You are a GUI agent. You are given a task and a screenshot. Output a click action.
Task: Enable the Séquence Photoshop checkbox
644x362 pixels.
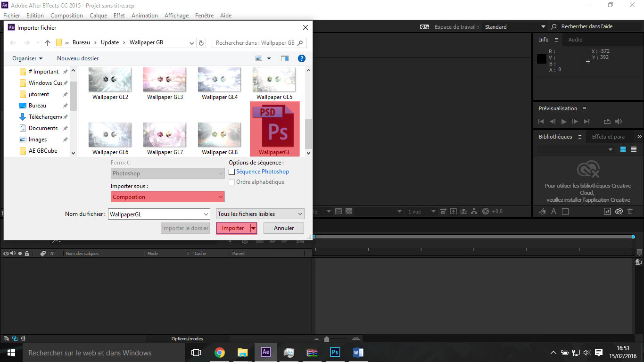coord(231,172)
